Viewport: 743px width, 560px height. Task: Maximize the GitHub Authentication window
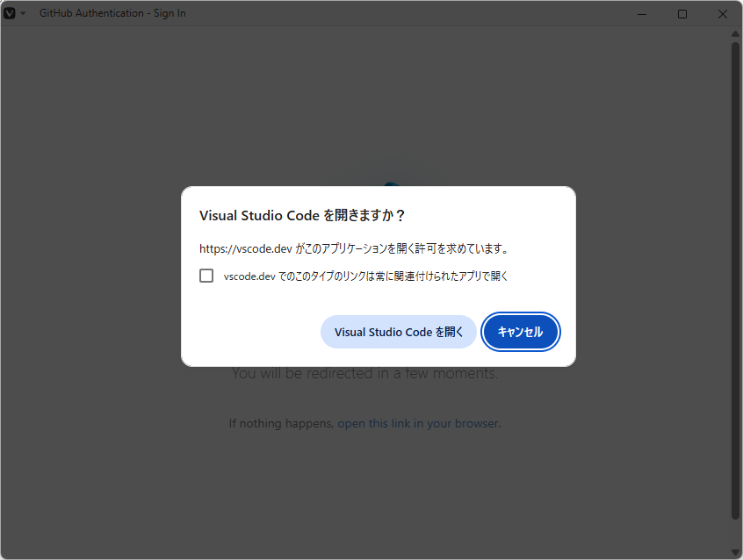pyautogui.click(x=682, y=14)
